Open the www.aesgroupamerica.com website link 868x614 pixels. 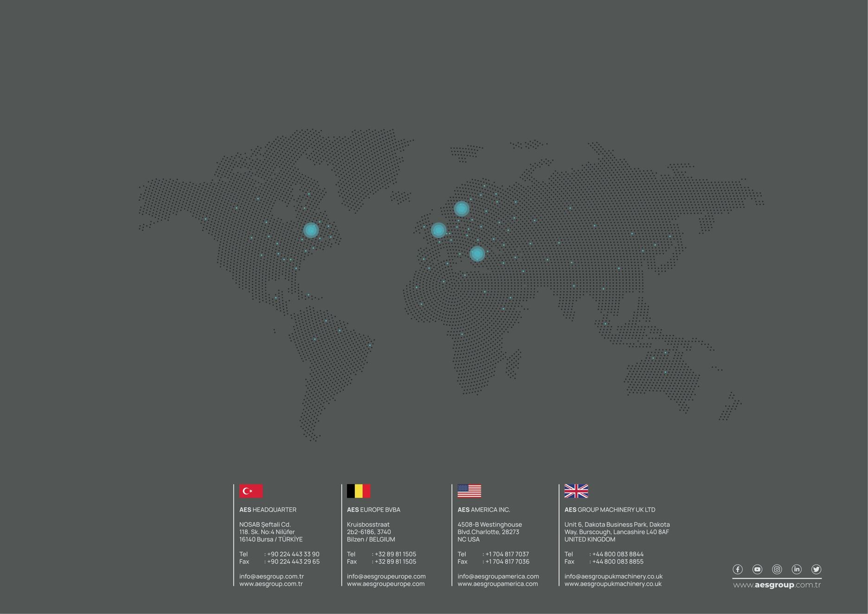(497, 584)
